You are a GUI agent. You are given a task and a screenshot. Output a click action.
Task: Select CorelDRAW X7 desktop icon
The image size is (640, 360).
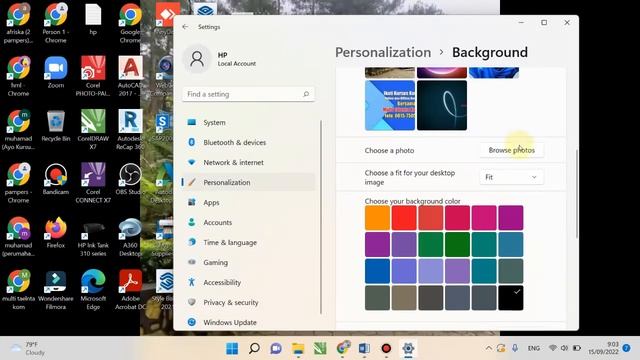click(93, 130)
